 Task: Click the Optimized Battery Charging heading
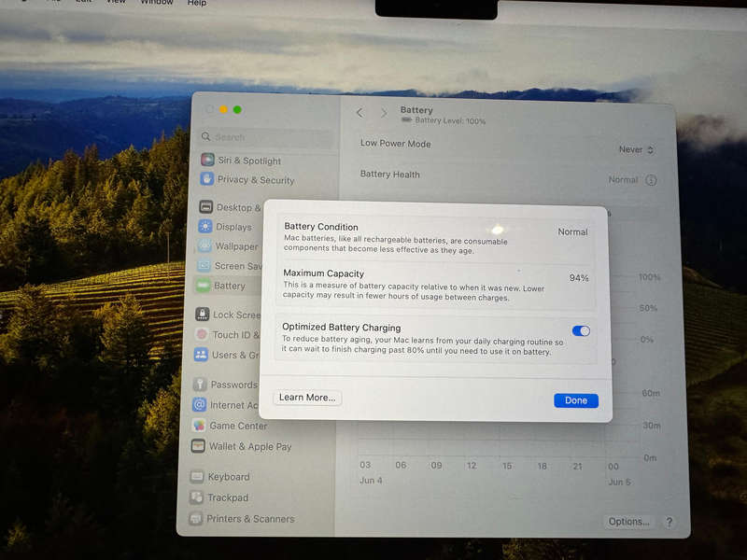(x=342, y=328)
